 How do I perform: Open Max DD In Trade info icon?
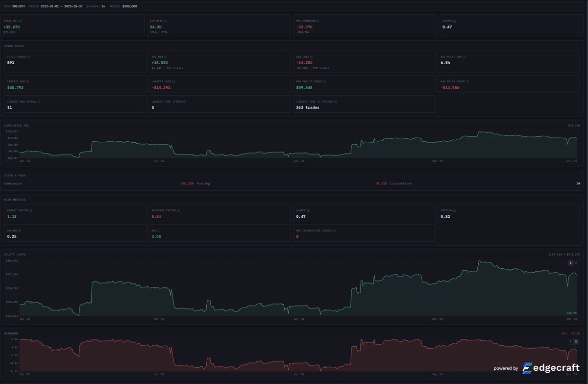(466, 81)
